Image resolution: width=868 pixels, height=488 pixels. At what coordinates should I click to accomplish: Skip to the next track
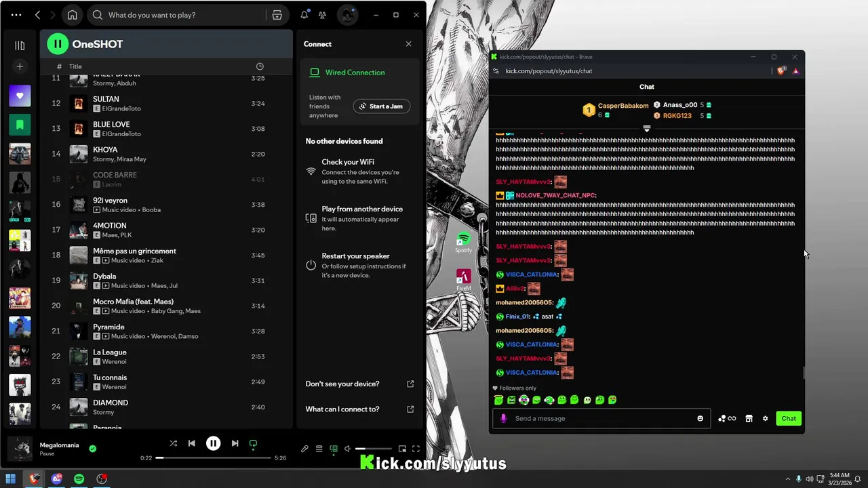tap(235, 443)
